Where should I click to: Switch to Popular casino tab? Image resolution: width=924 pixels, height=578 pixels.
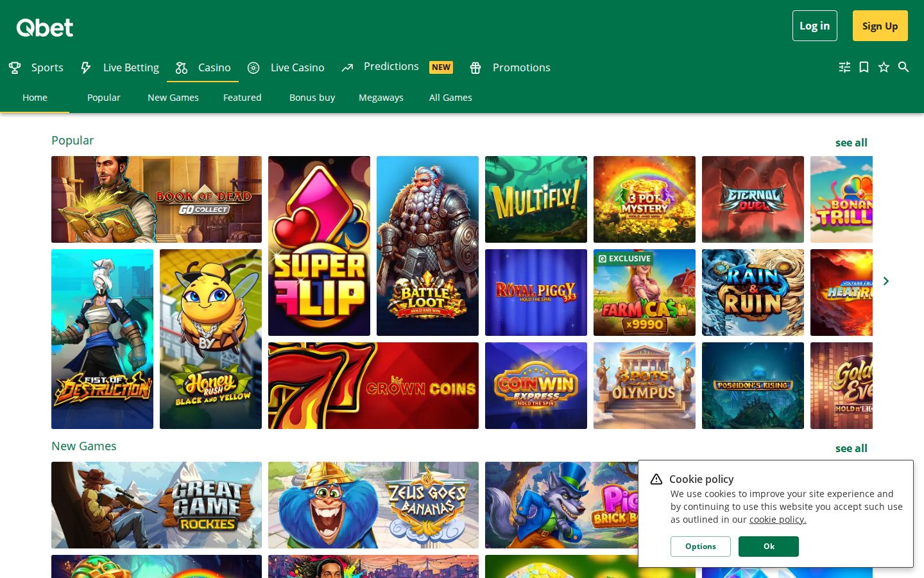coord(104,98)
